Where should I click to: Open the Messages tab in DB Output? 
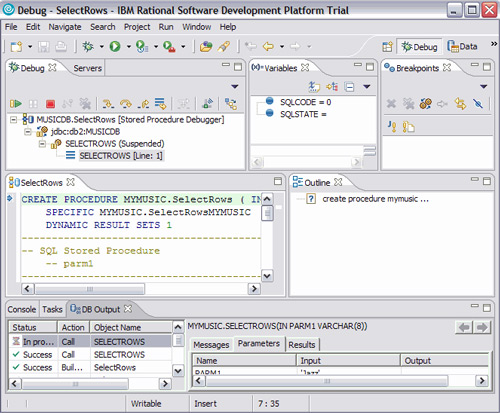click(x=211, y=345)
